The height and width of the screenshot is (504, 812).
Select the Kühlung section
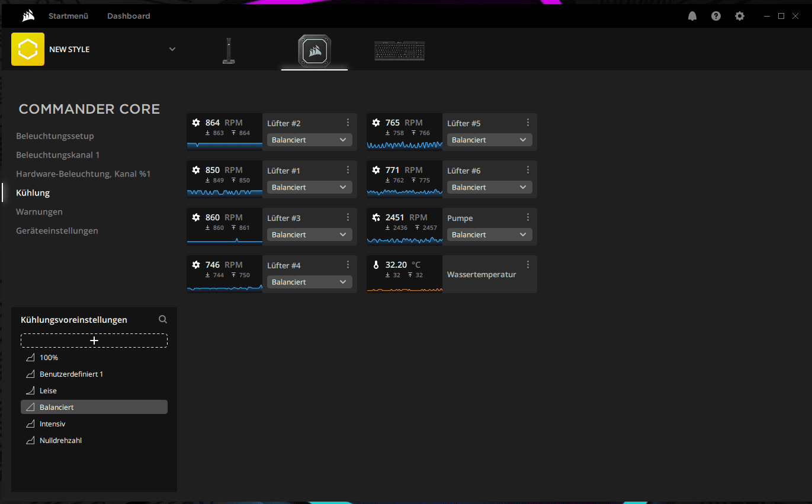click(x=33, y=192)
